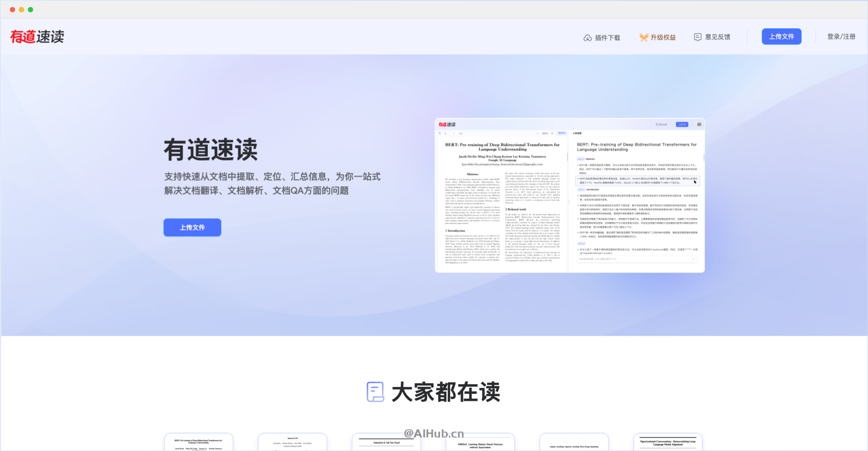Click the 升级权益 butterfly icon
The width and height of the screenshot is (868, 451).
(x=643, y=37)
